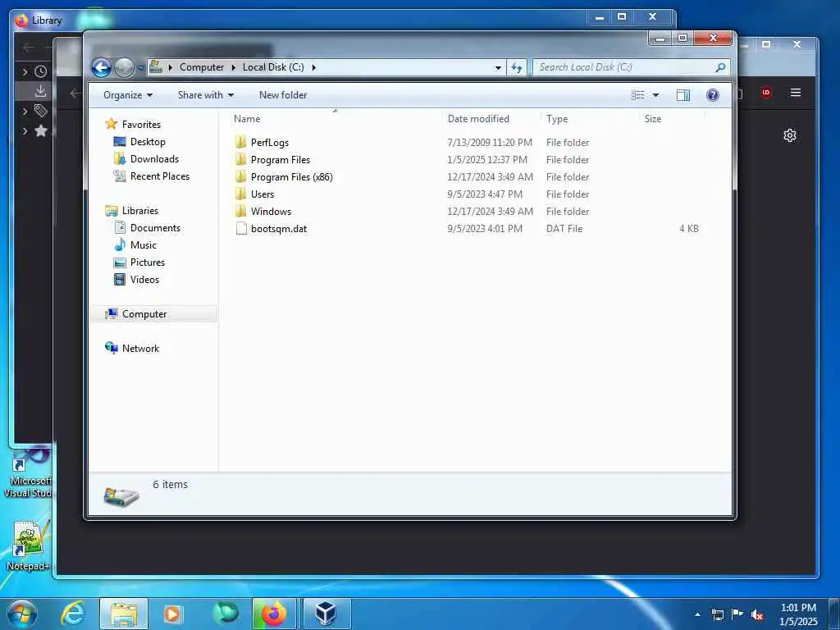
Task: Sort by Date modified column
Action: click(478, 119)
